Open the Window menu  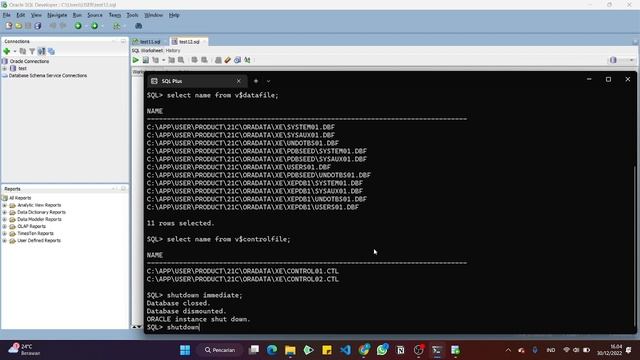[153, 15]
